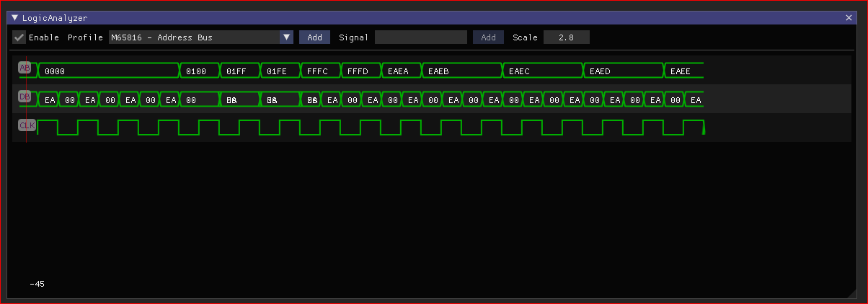
Task: Click the red timeline cursor marker
Action: [x=27, y=99]
